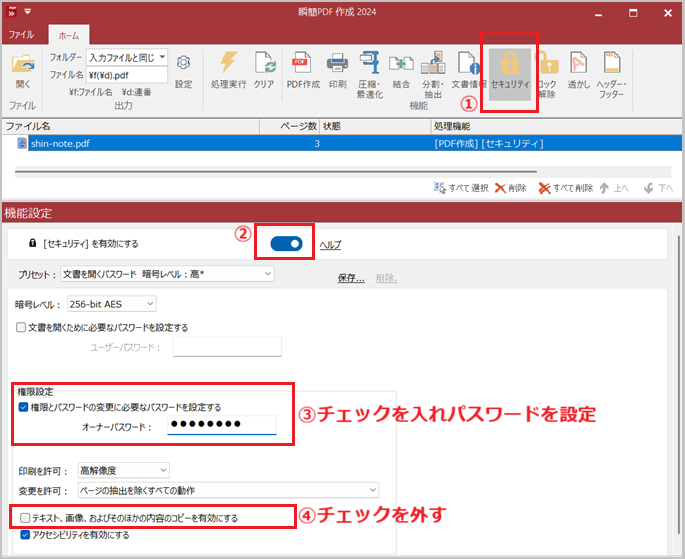Click the 削除 preset link
This screenshot has height=559, width=685.
point(386,278)
